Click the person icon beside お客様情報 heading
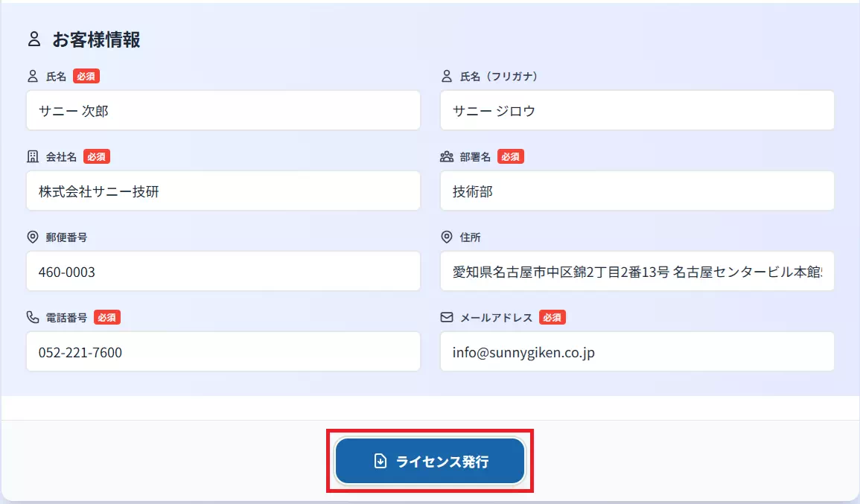This screenshot has height=504, width=860. point(34,41)
